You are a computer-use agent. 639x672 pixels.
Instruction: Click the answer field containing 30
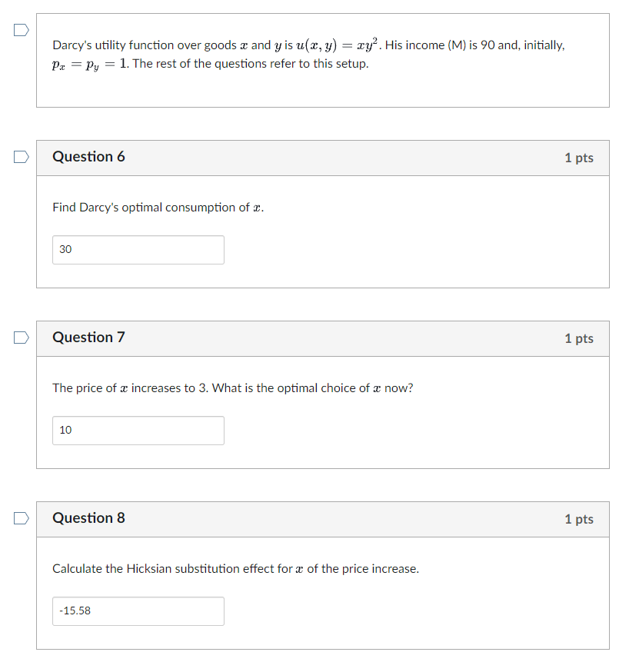138,249
